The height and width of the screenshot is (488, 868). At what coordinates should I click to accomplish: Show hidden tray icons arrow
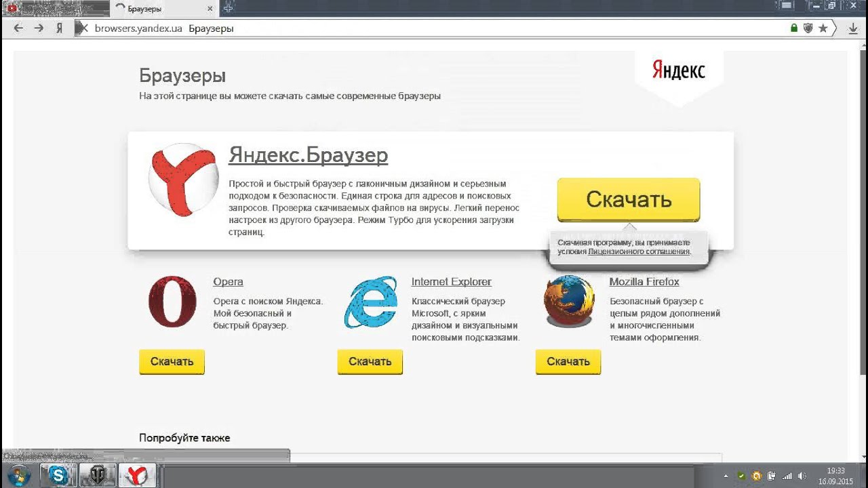click(x=726, y=476)
